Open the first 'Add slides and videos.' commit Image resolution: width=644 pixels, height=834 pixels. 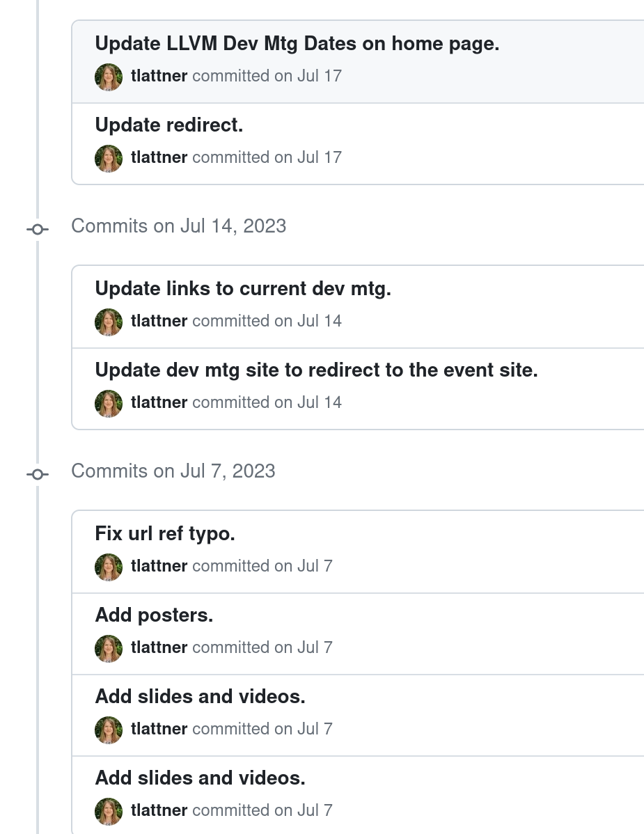pos(200,696)
